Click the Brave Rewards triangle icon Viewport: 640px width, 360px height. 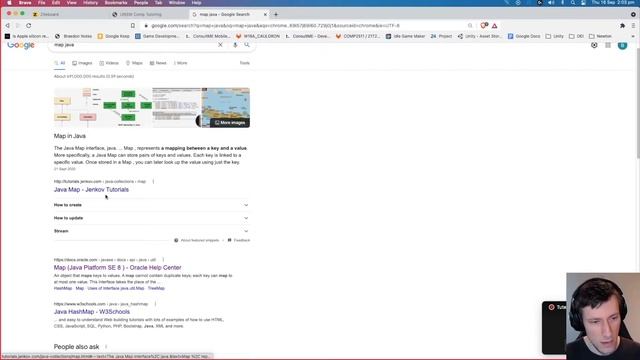click(x=495, y=26)
